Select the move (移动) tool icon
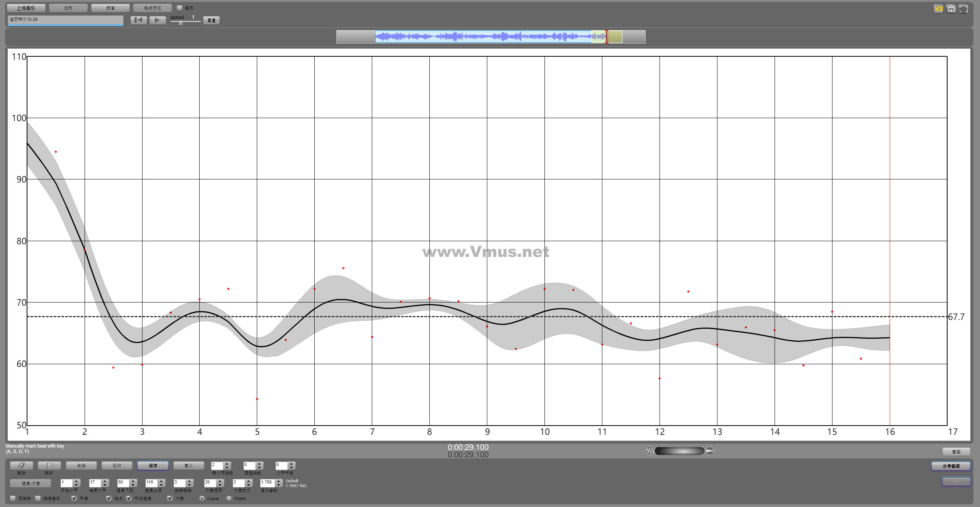The width and height of the screenshot is (980, 507). coord(49,465)
